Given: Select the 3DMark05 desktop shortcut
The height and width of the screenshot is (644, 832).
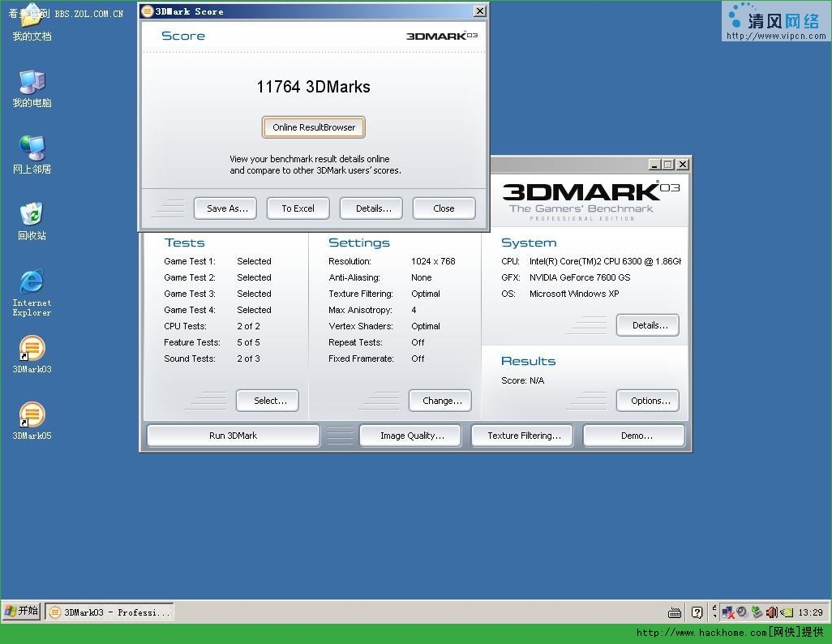Looking at the screenshot, I should (x=32, y=420).
